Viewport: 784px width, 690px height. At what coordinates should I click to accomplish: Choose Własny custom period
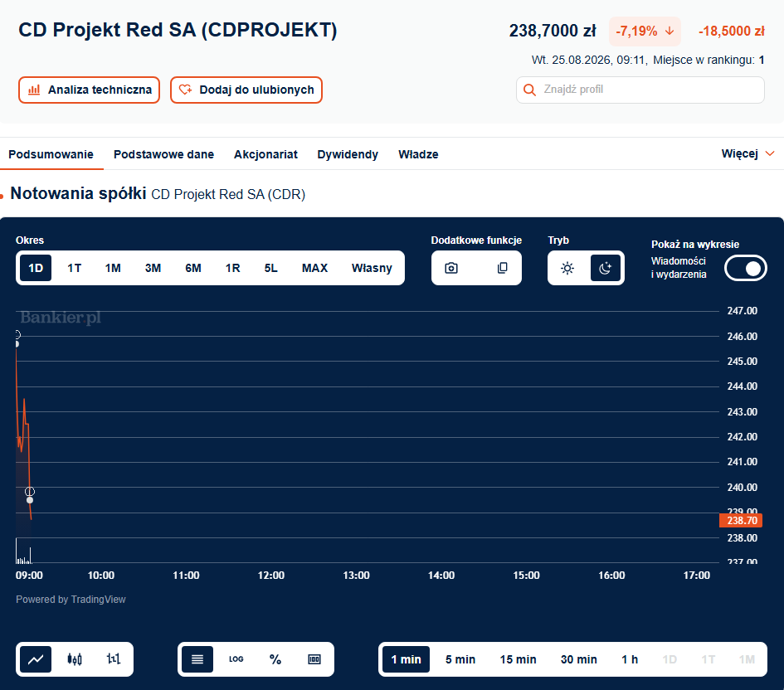pyautogui.click(x=372, y=268)
